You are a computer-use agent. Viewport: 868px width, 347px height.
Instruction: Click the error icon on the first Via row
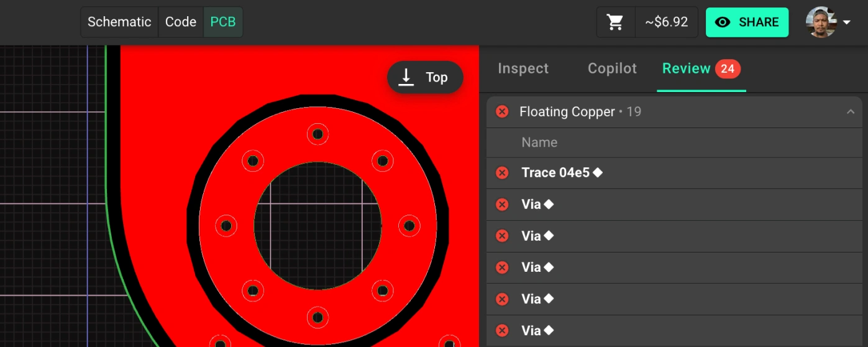(x=502, y=205)
